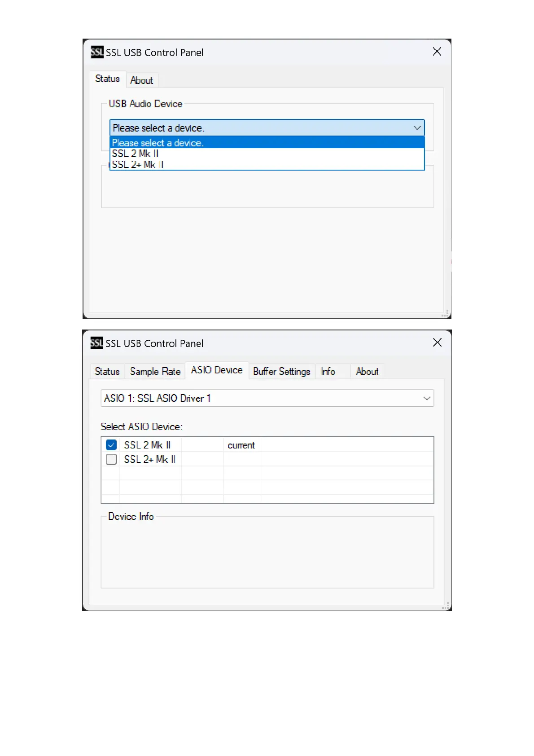The width and height of the screenshot is (534, 756).
Task: Collapse the USB Audio Device dropdown arrow
Action: tap(417, 128)
